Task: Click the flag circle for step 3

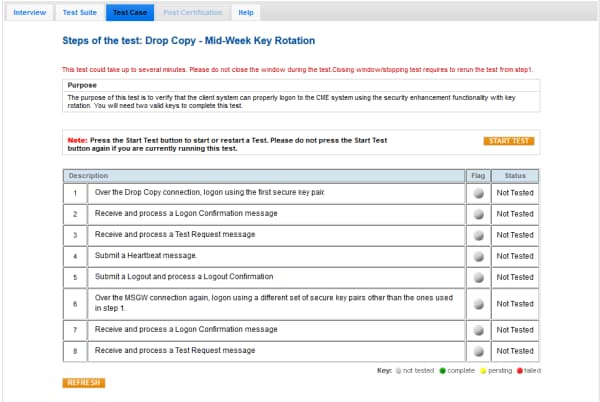Action: 478,235
